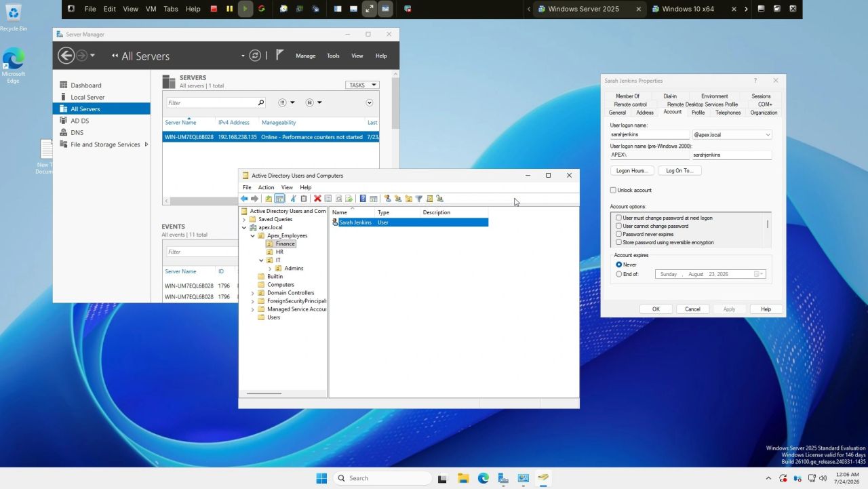Click the green VM play icon
This screenshot has width=868, height=489.
(x=245, y=9)
